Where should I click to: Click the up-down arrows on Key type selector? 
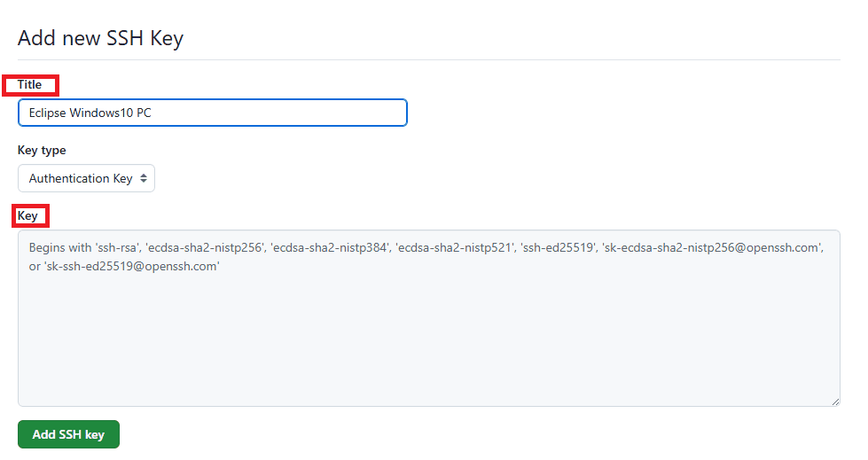tap(144, 178)
